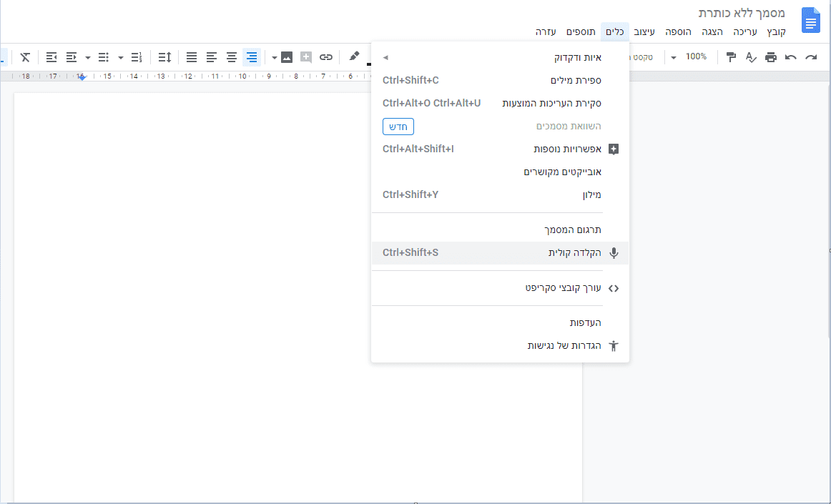Choose תרגום המסמך from the menu
The width and height of the screenshot is (831, 504).
500,229
